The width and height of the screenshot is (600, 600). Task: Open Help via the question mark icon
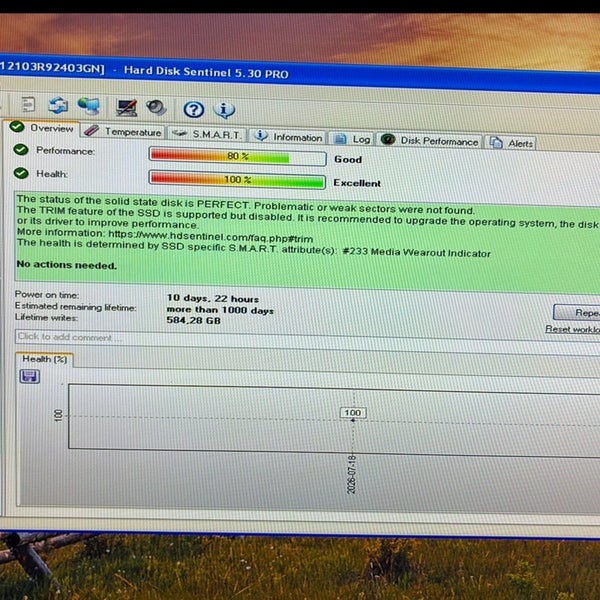coord(194,109)
